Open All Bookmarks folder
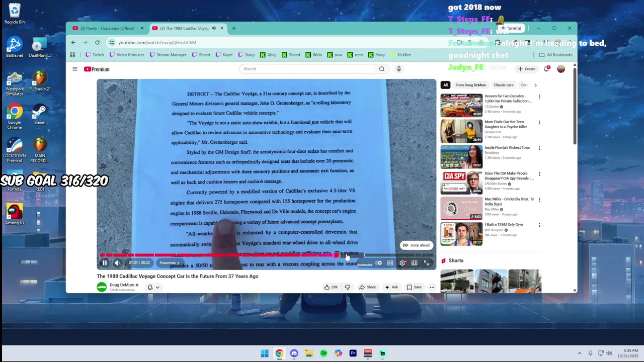The width and height of the screenshot is (644, 362). (x=556, y=55)
